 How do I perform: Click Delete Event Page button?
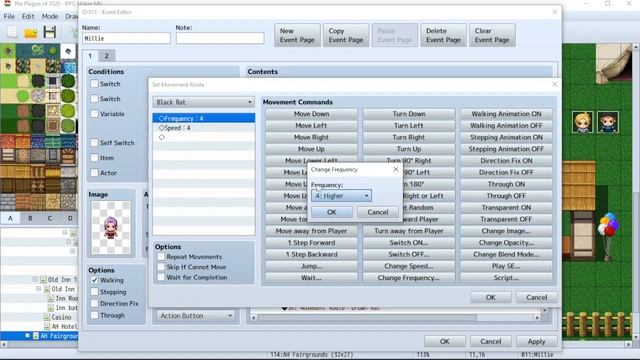[443, 35]
